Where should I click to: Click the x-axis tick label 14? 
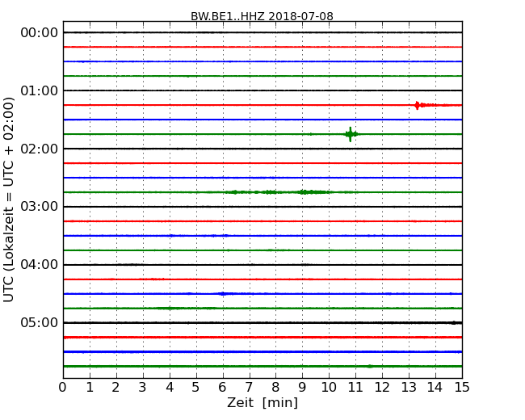click(435, 388)
